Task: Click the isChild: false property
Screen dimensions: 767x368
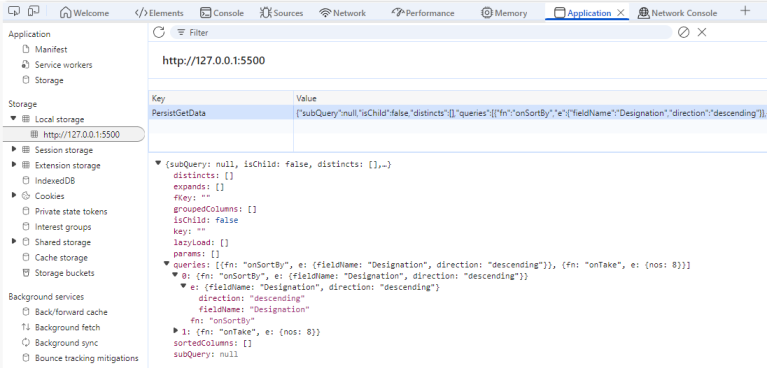Action: click(x=205, y=220)
